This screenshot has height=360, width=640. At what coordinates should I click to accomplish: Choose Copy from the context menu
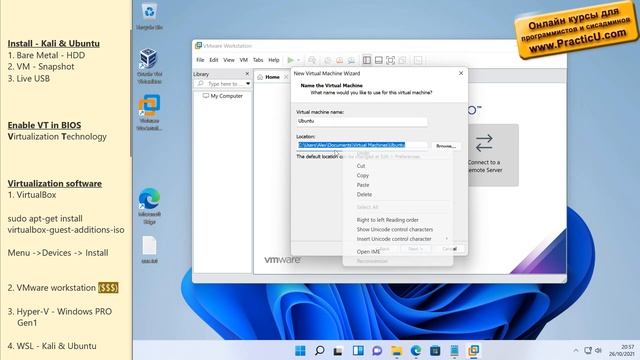click(x=397, y=176)
